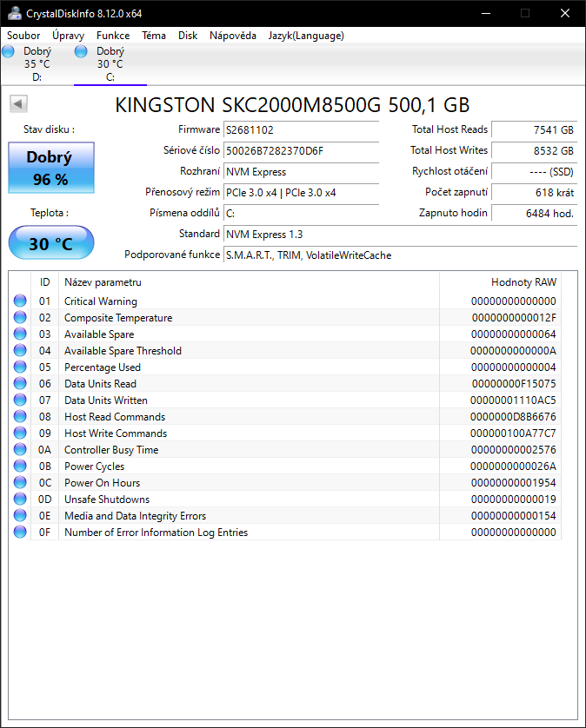Open the Téma menu
586x728 pixels.
click(x=154, y=36)
